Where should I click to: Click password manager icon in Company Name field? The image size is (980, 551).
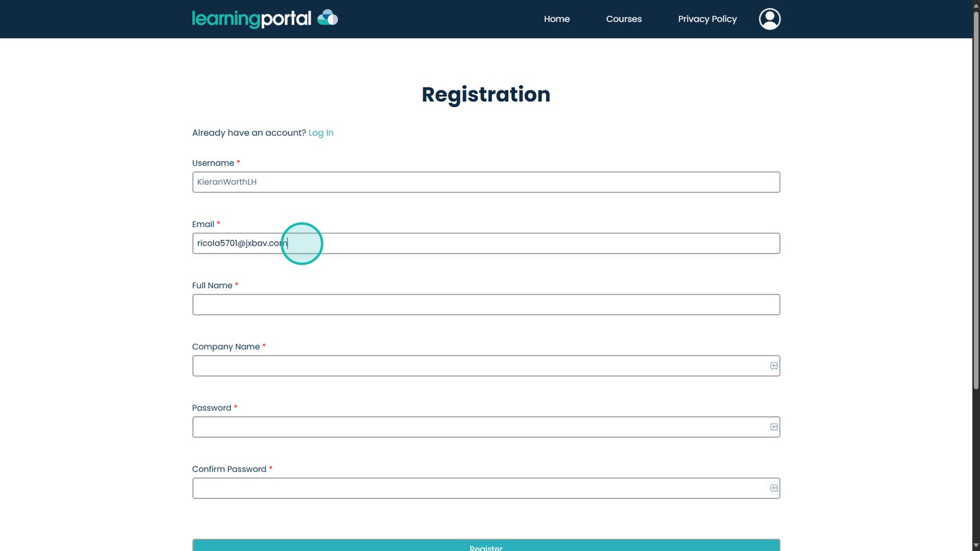tap(774, 366)
